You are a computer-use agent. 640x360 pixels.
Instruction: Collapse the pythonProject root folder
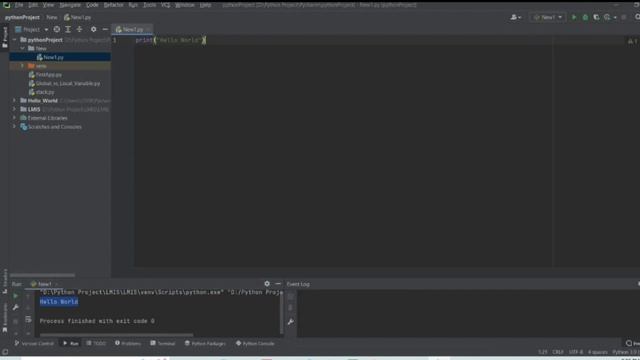pos(15,40)
